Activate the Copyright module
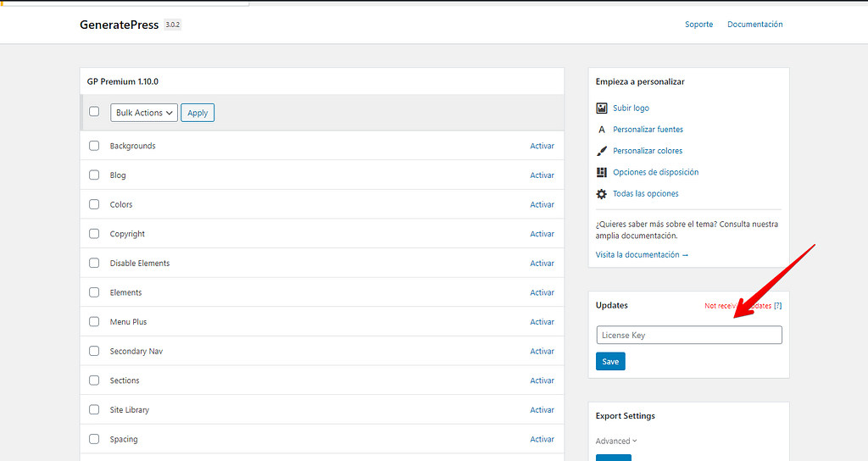Image resolution: width=868 pixels, height=461 pixels. tap(542, 234)
